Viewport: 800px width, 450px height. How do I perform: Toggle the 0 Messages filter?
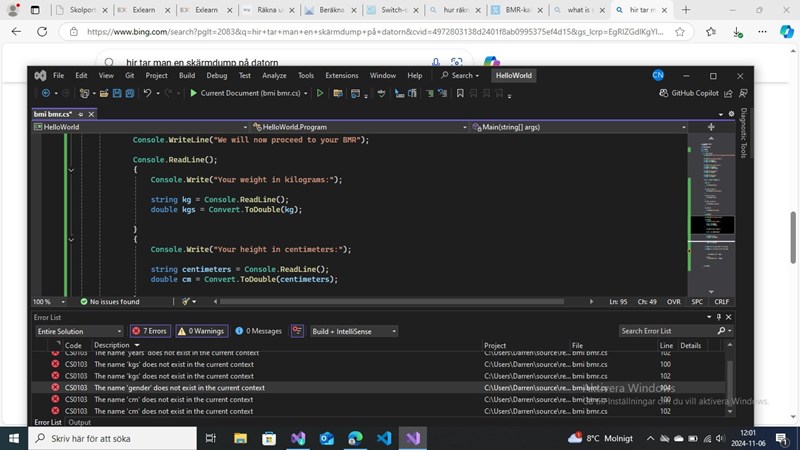(x=257, y=331)
